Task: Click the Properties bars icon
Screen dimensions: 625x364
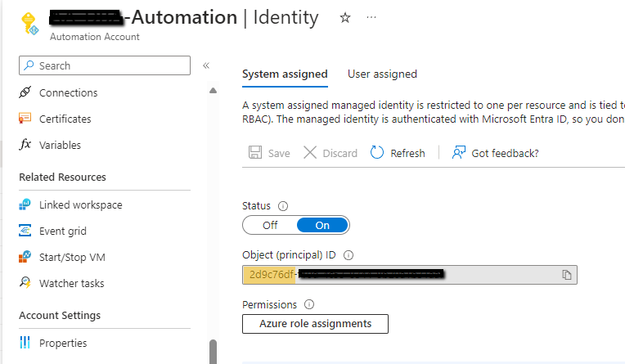Action: (x=25, y=342)
